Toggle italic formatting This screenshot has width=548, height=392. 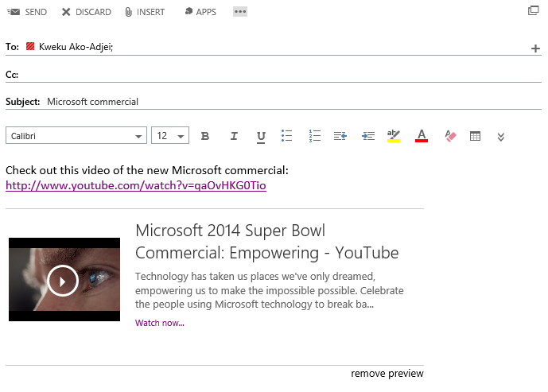tap(234, 136)
